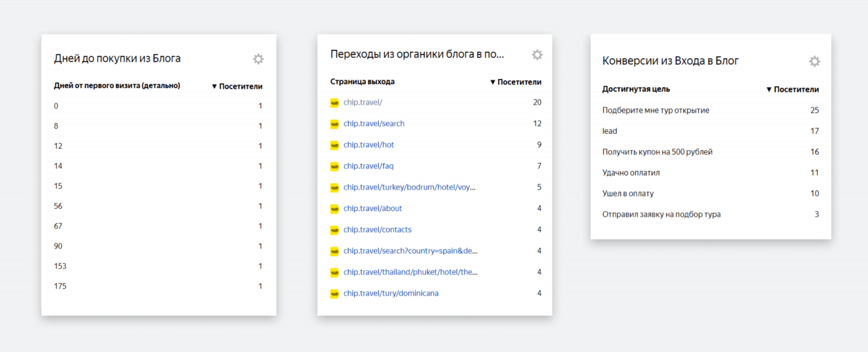Click favicon next to chip.travel/faq

point(335,166)
